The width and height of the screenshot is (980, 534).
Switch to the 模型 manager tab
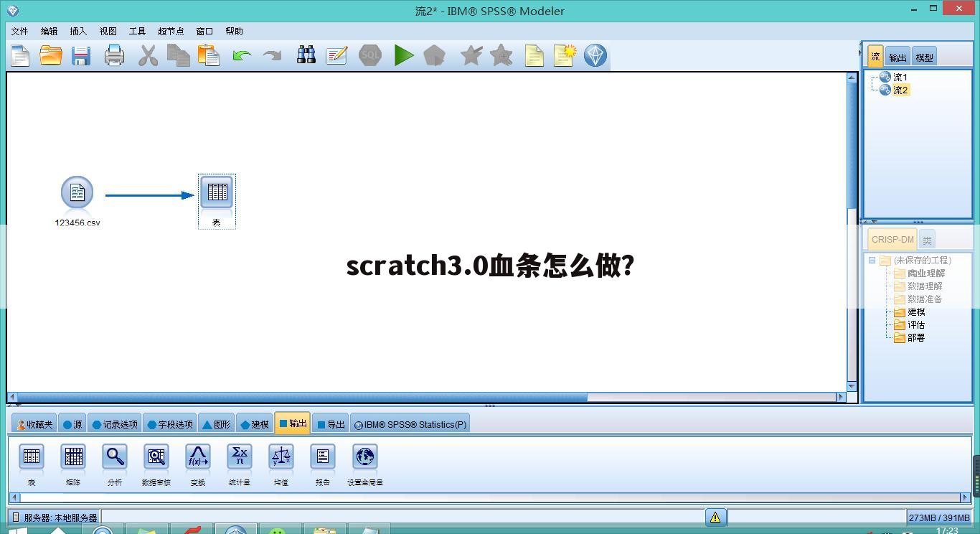[924, 57]
